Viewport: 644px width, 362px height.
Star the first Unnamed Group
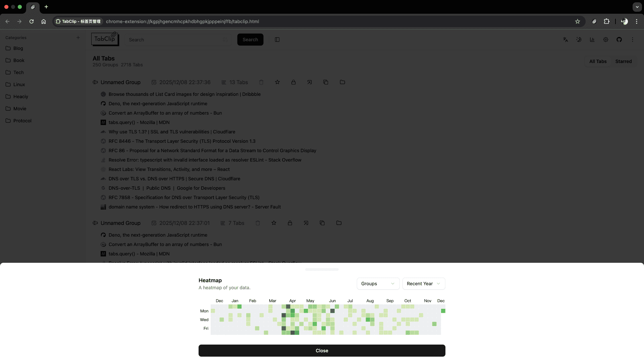point(277,82)
